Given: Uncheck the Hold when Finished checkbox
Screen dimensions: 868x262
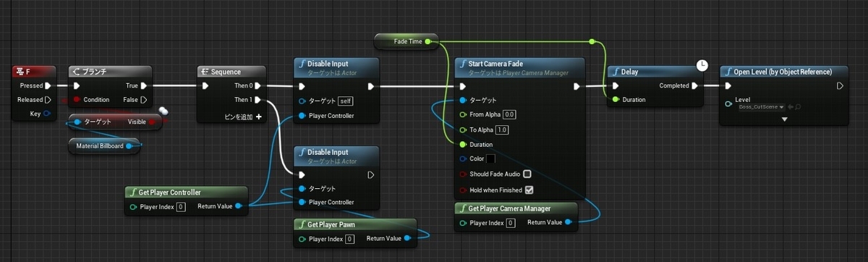Looking at the screenshot, I should (x=529, y=190).
